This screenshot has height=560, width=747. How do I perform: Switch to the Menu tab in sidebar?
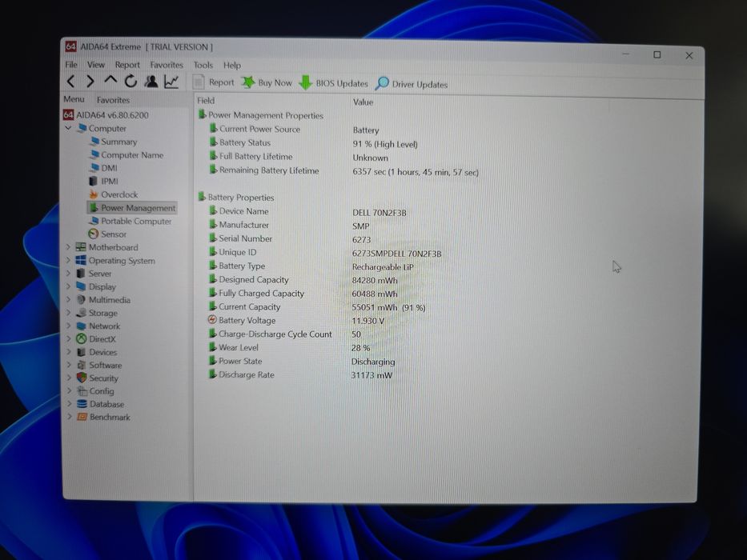tap(74, 99)
